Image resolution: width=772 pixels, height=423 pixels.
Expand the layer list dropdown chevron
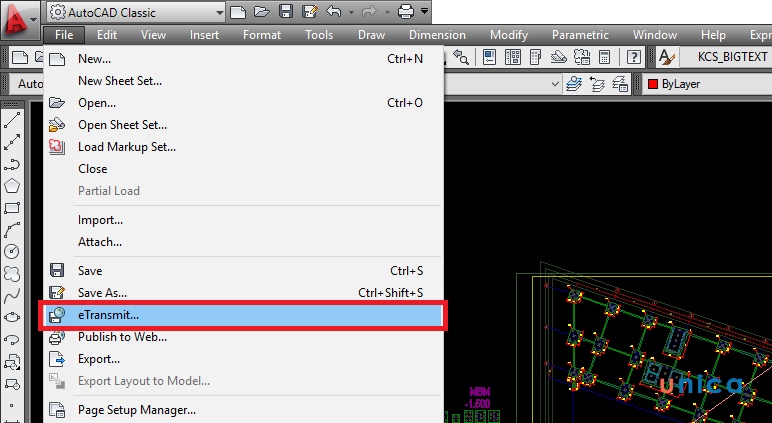(555, 84)
